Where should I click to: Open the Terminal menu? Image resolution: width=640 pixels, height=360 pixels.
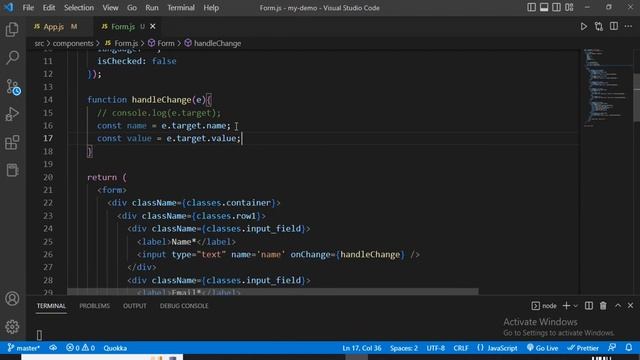coord(181,8)
